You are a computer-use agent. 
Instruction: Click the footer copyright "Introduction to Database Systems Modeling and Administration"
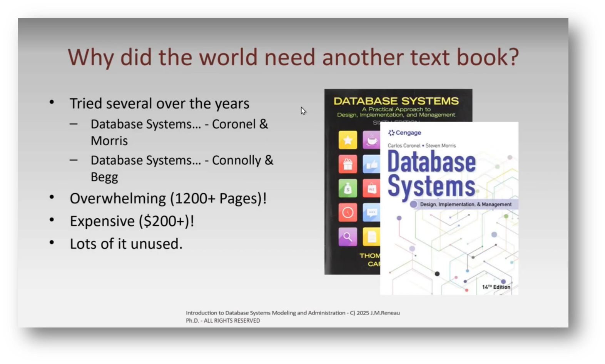(x=266, y=313)
